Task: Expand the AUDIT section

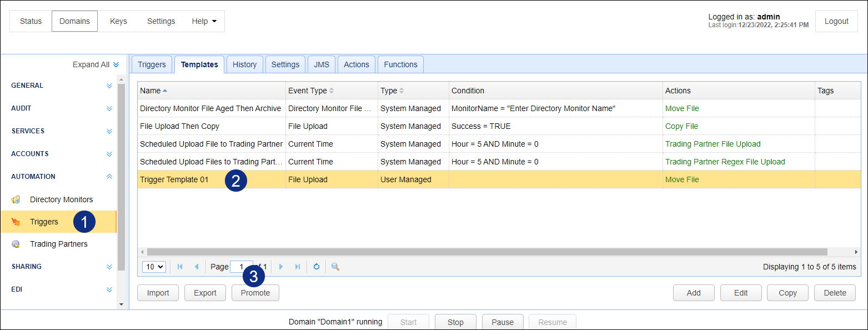Action: pos(109,108)
